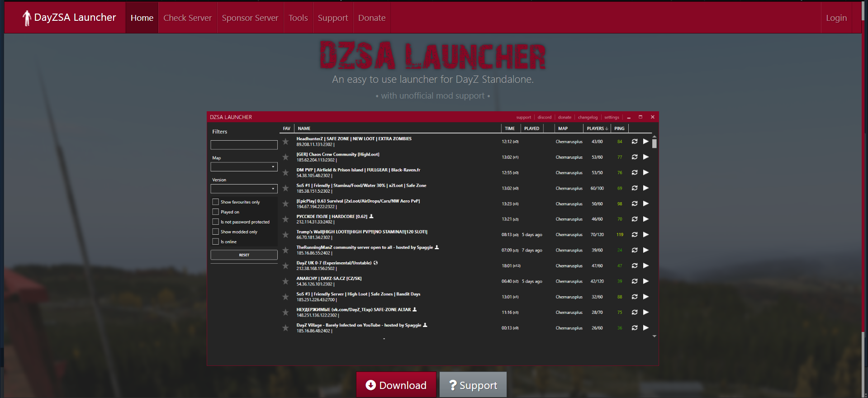Join the [EpicPlay] 0.63 Survival server
This screenshot has width=868, height=398.
click(x=646, y=204)
